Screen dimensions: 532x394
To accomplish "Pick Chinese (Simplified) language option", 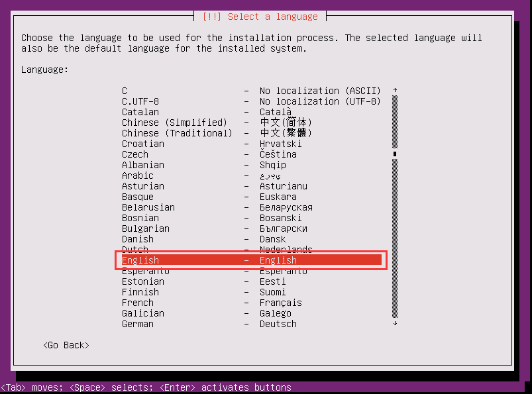I will (251, 123).
